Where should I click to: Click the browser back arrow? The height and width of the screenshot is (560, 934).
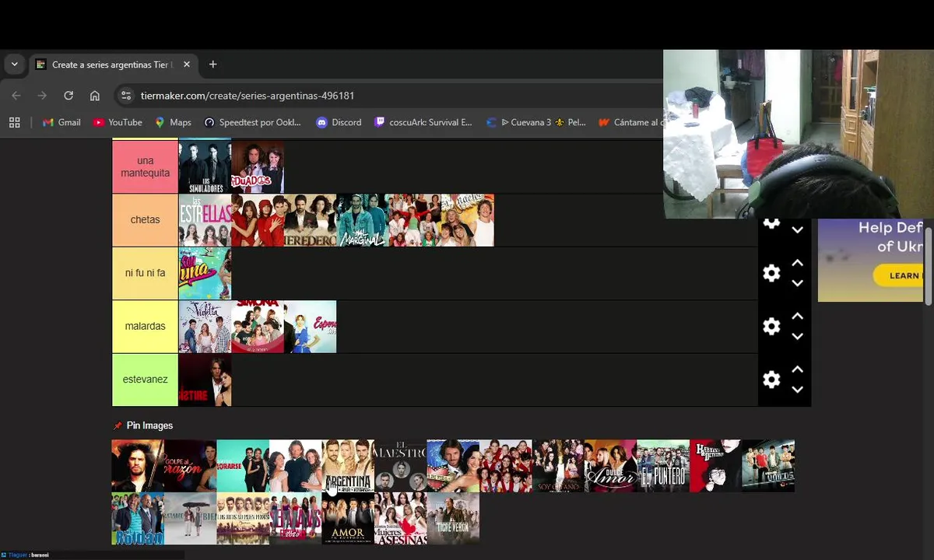tap(16, 96)
